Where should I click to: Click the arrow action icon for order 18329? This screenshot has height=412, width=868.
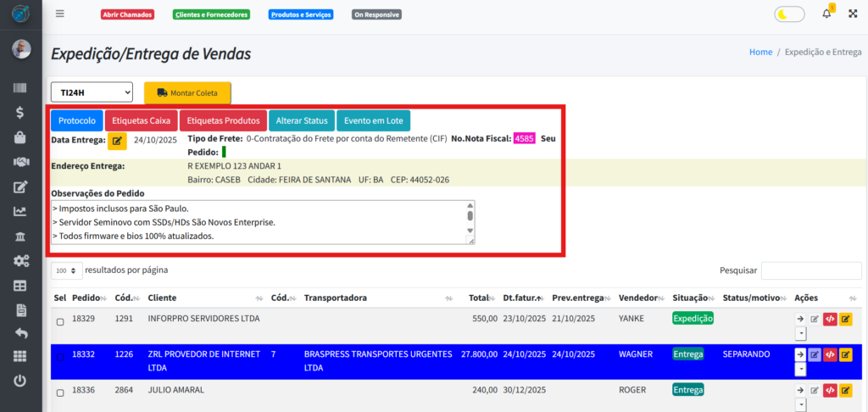coord(799,319)
